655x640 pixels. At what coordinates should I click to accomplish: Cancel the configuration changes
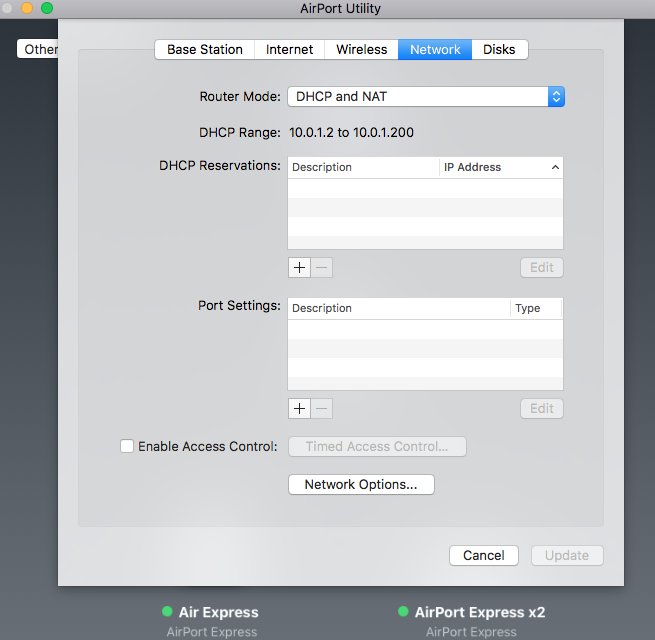tap(484, 556)
